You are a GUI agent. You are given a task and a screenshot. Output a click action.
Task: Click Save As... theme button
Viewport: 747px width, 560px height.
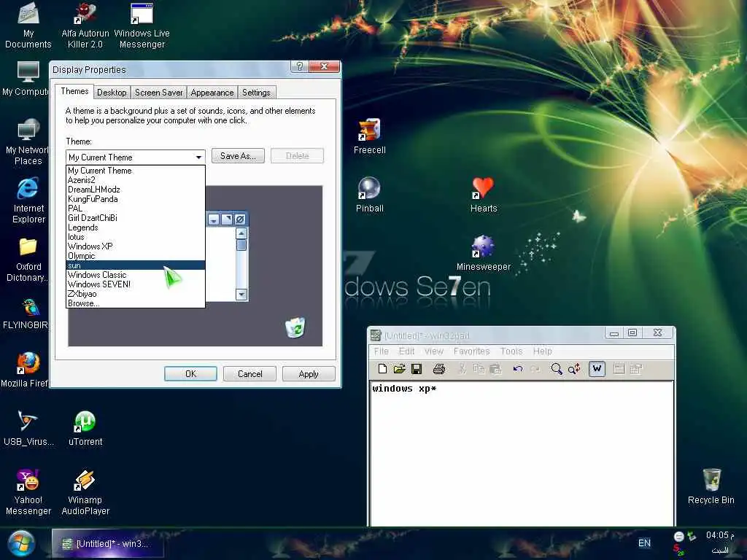(x=238, y=156)
